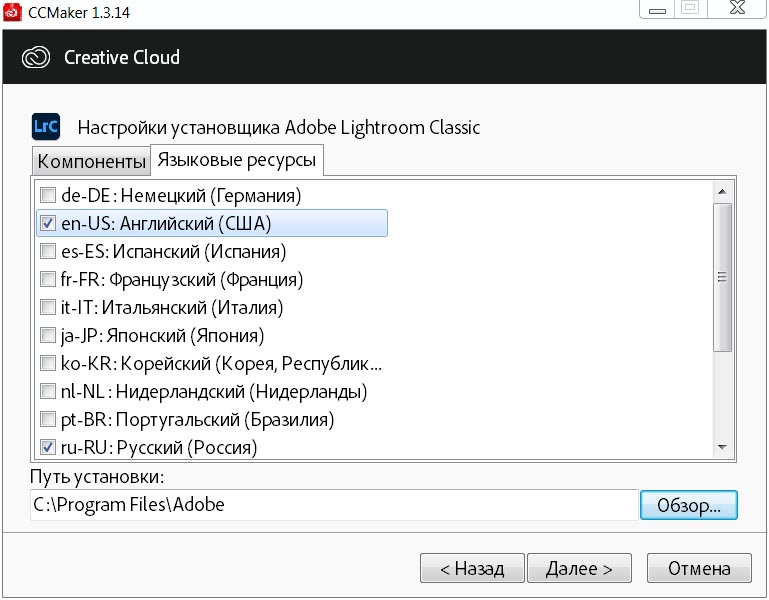This screenshot has width=769, height=600.
Task: Go back with the < Назад button
Action: [x=472, y=568]
